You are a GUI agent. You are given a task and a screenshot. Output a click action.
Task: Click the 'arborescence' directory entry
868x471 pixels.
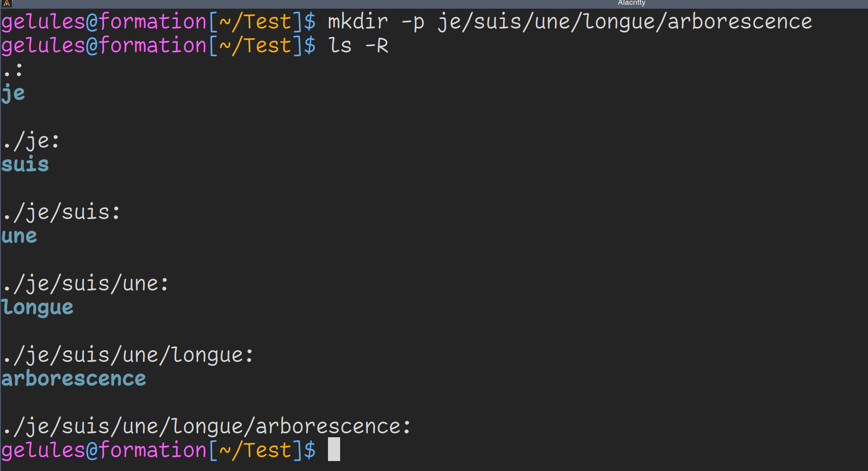point(74,379)
